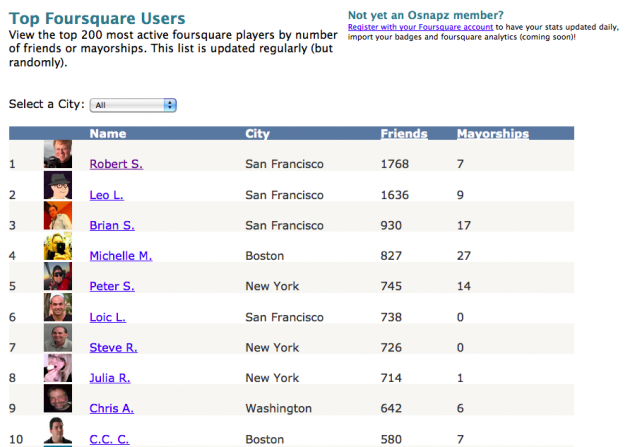Open Michelle M. profile link
The image size is (630, 447).
(x=120, y=256)
